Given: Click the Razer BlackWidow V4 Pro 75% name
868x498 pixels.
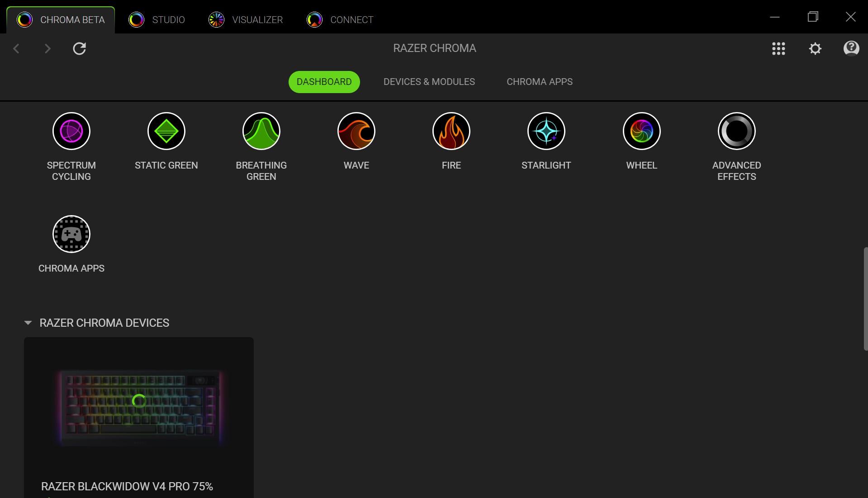Looking at the screenshot, I should 127,486.
